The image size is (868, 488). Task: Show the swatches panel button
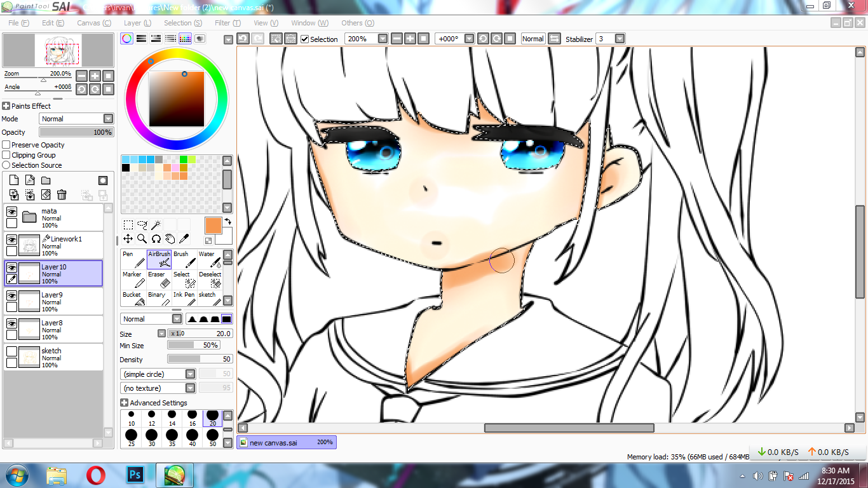pos(185,39)
